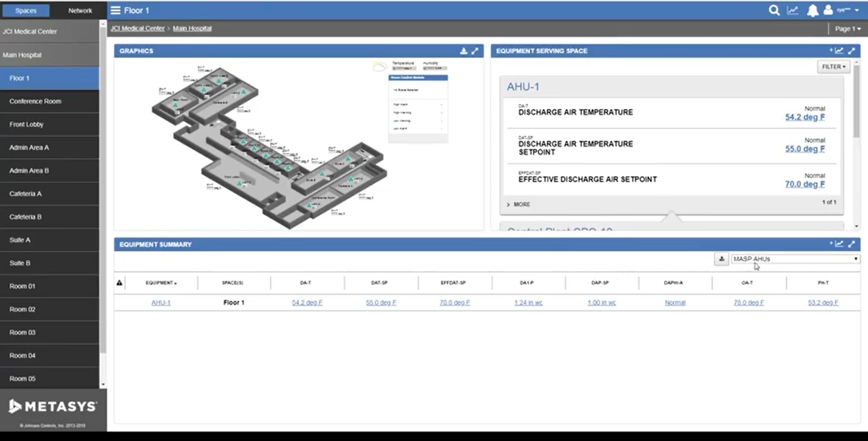The height and width of the screenshot is (441, 868).
Task: Open the FILTER dropdown
Action: coord(834,67)
